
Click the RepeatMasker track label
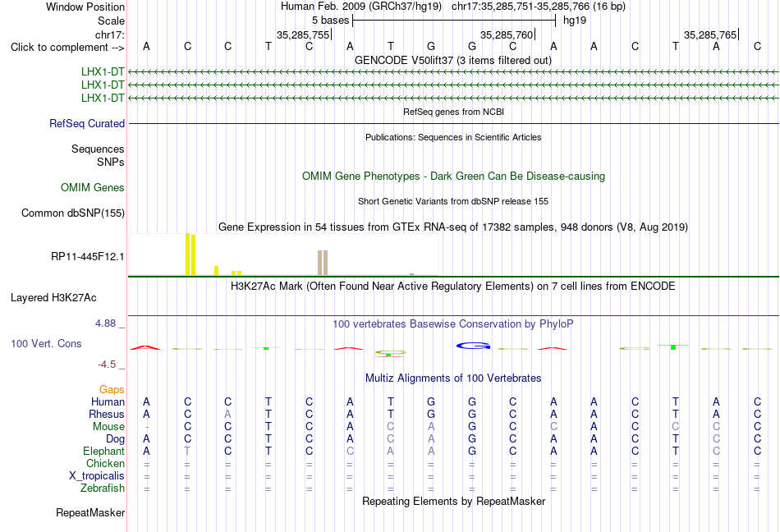[90, 512]
